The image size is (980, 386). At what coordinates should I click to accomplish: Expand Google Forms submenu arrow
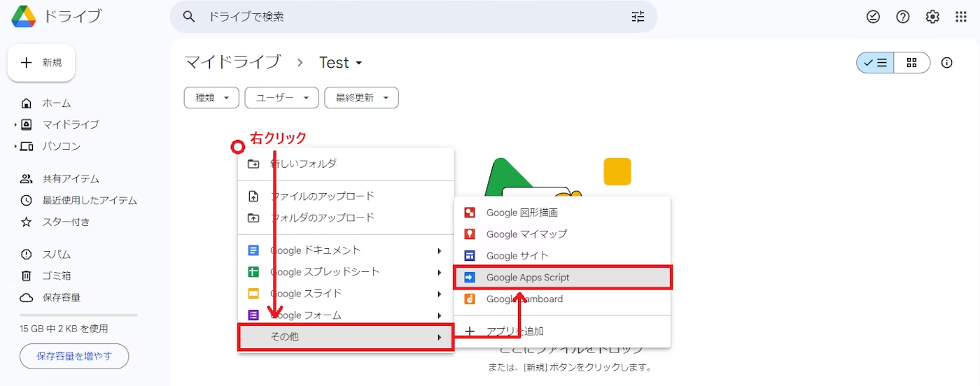coord(440,316)
